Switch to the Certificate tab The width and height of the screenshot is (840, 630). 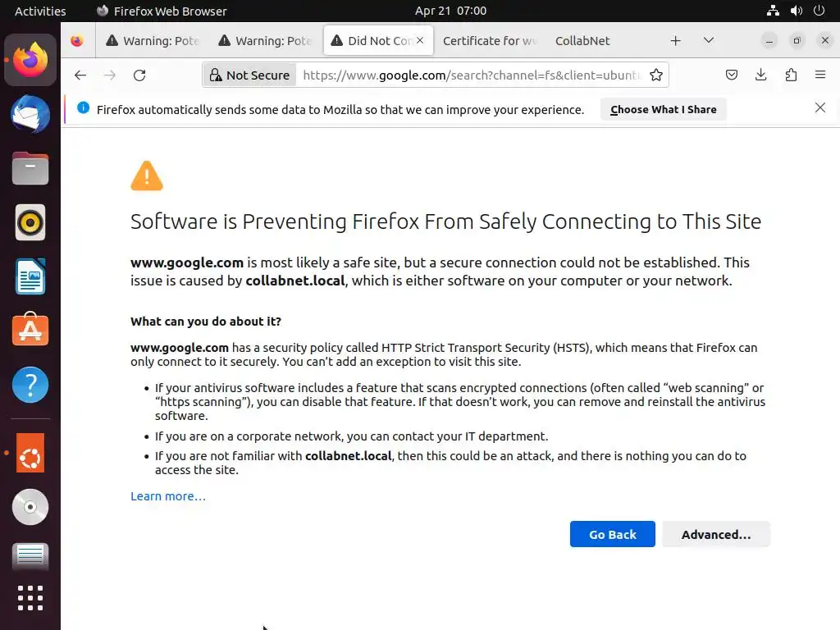pos(490,41)
